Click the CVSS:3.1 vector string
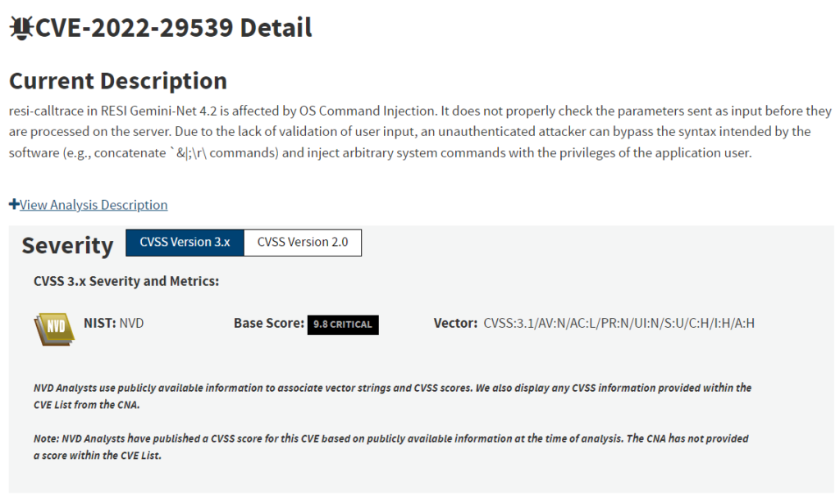 tap(619, 324)
